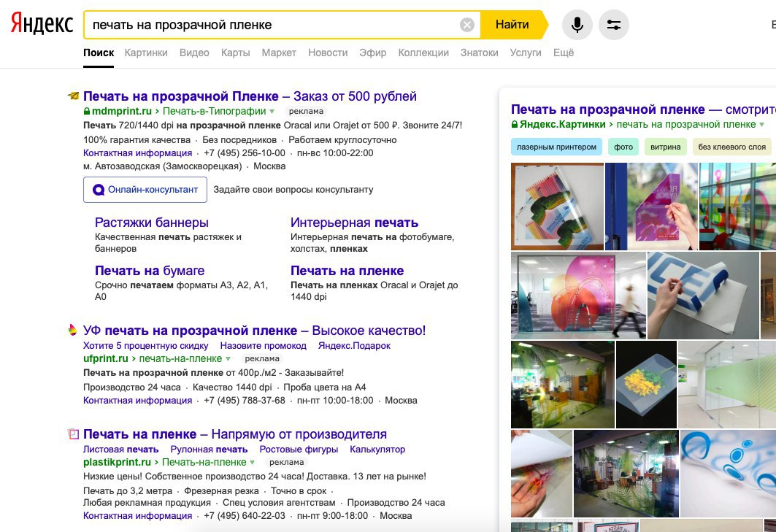Viewport: 776px width, 532px height.
Task: Open the Рулонная печать link
Action: 209,450
